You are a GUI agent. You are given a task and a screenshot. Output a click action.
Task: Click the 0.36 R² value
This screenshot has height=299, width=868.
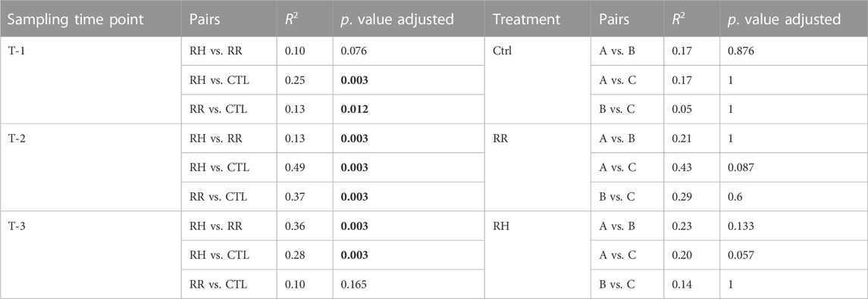coord(294,226)
